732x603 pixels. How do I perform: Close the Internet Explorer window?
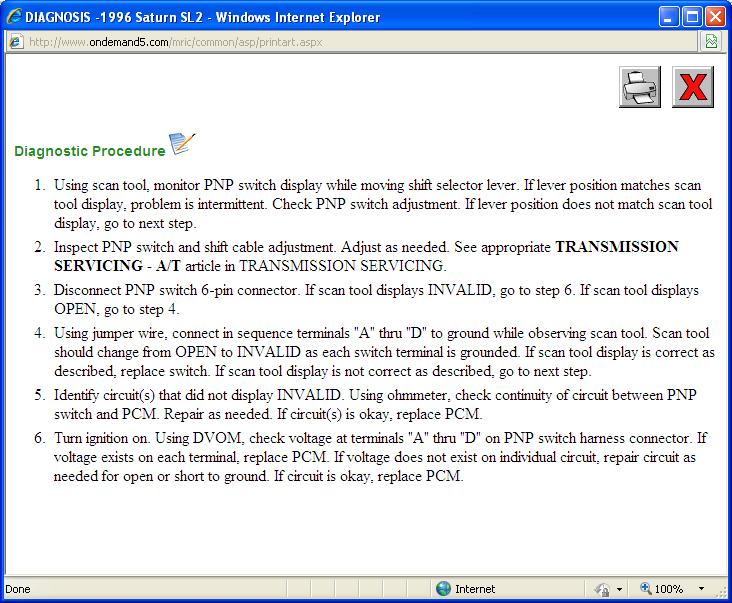715,17
